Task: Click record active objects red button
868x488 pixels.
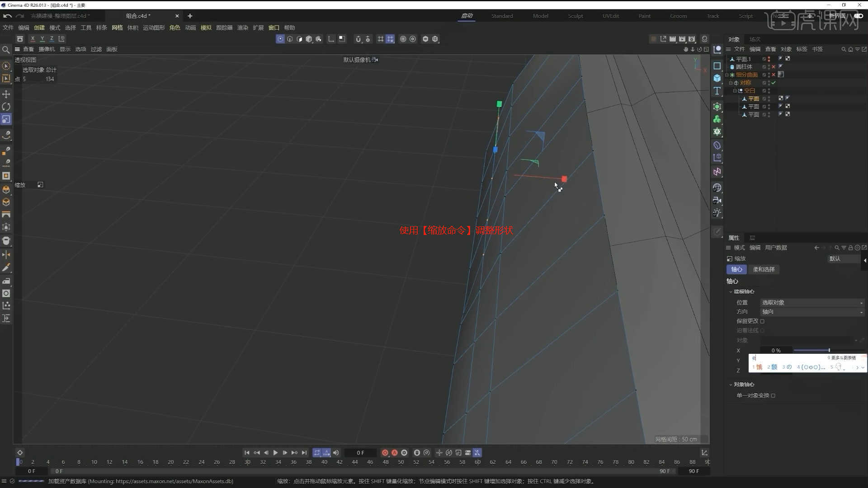Action: (385, 453)
